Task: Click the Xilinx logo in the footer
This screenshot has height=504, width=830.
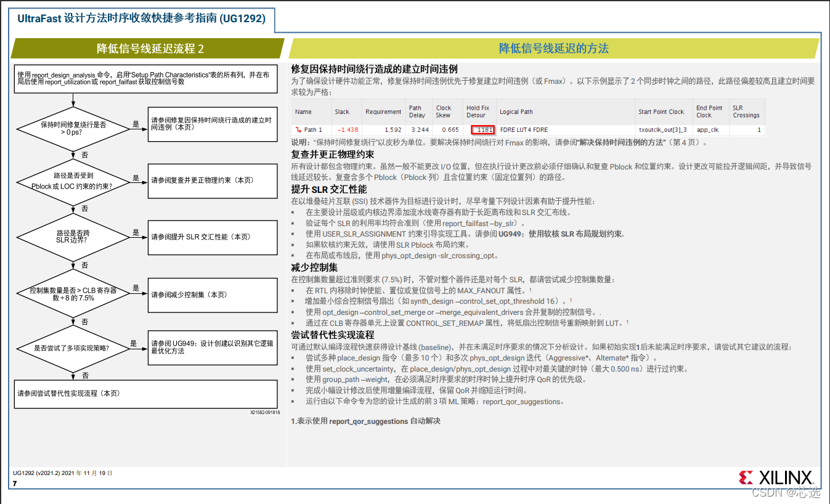Action: click(x=776, y=478)
